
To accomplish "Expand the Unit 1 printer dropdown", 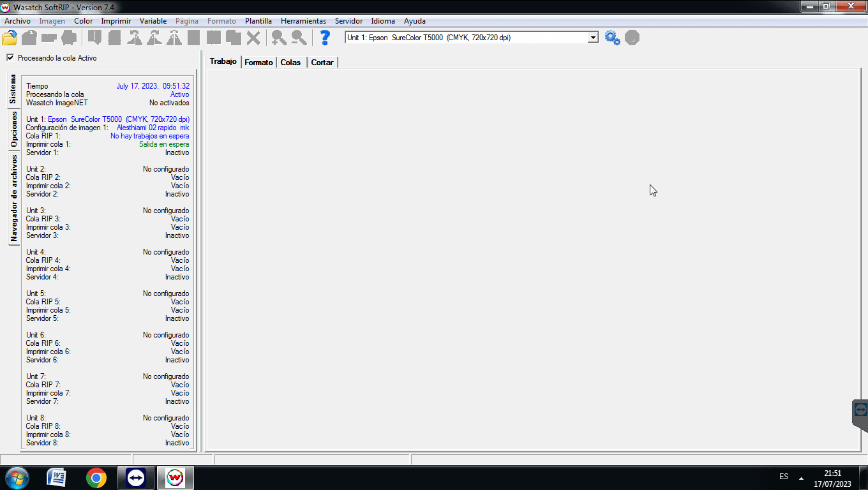I will point(593,38).
